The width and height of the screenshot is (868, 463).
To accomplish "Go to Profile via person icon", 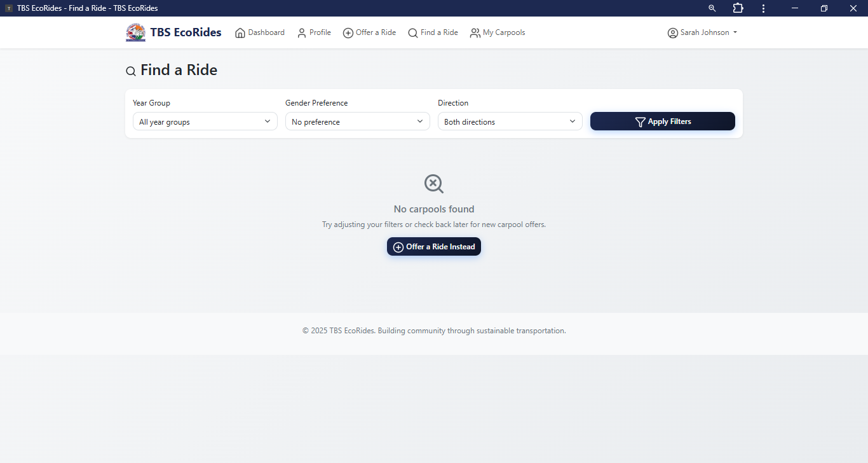I will click(302, 33).
